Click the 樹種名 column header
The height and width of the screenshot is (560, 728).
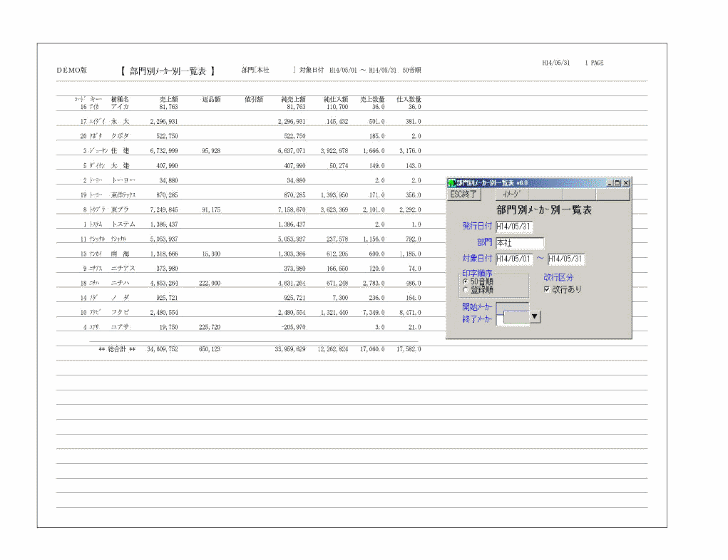(121, 99)
